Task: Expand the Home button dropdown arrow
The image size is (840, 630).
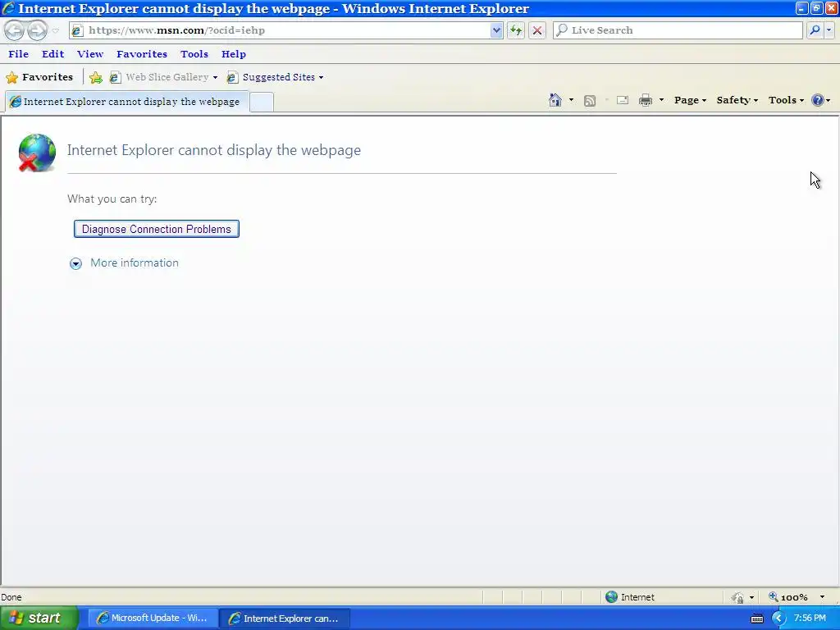Action: click(571, 100)
